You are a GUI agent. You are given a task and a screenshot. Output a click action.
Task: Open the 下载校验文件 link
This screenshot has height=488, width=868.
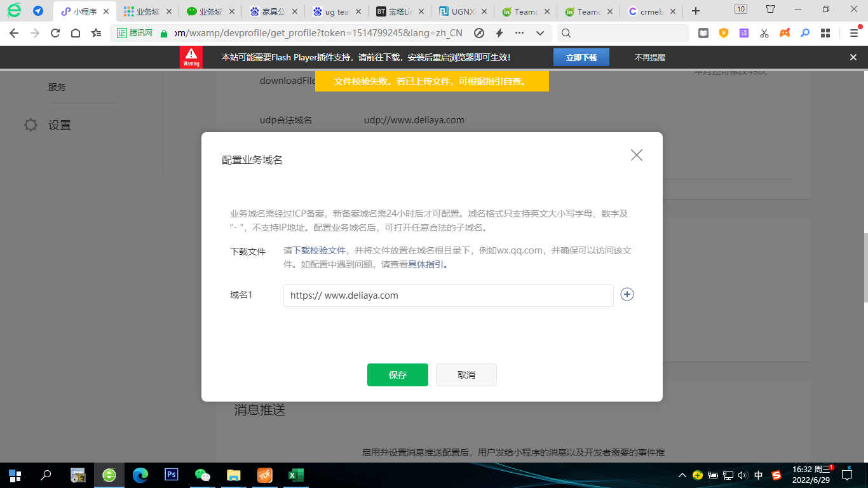coord(318,250)
